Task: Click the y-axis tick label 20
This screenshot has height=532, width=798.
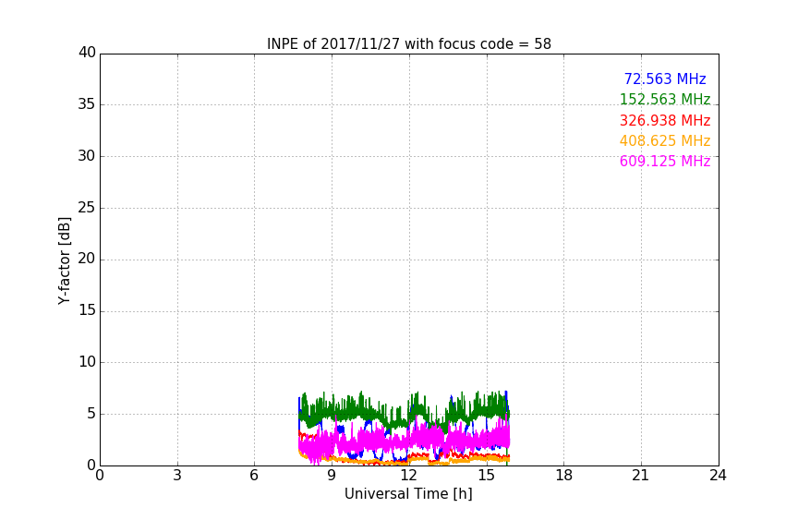Action: 87,260
